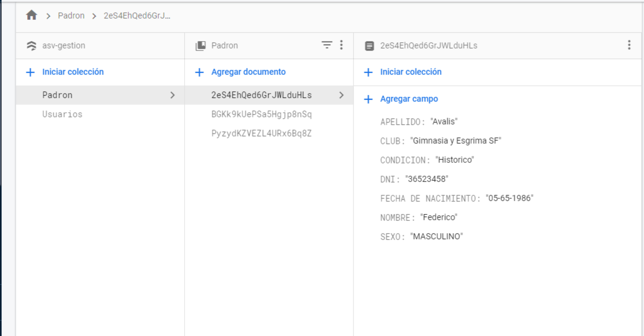This screenshot has height=336, width=644.
Task: Select the 2eS4EhQed6GrJ... breadcrumb item
Action: (137, 16)
